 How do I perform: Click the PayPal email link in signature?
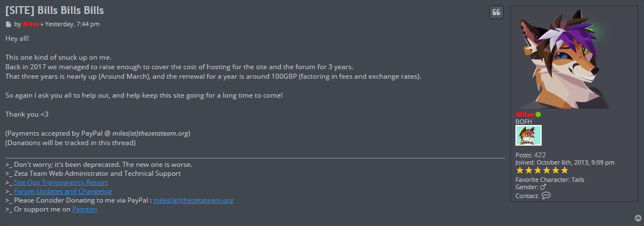pos(193,200)
